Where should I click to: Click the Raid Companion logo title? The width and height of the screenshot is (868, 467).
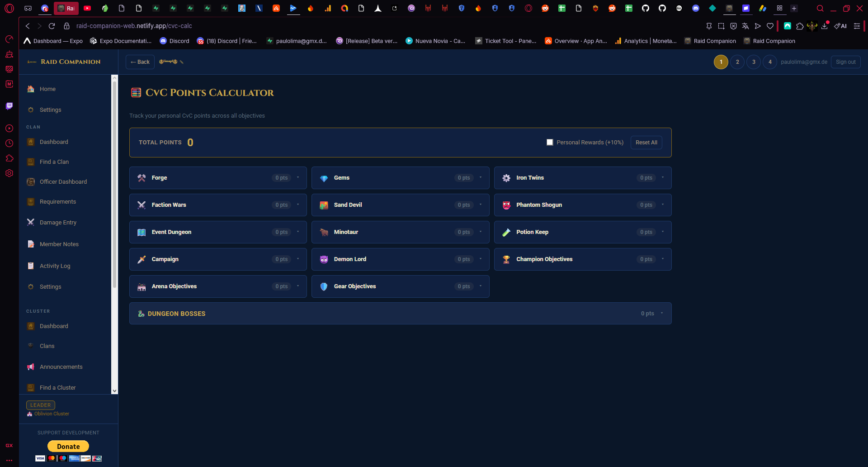pyautogui.click(x=71, y=62)
